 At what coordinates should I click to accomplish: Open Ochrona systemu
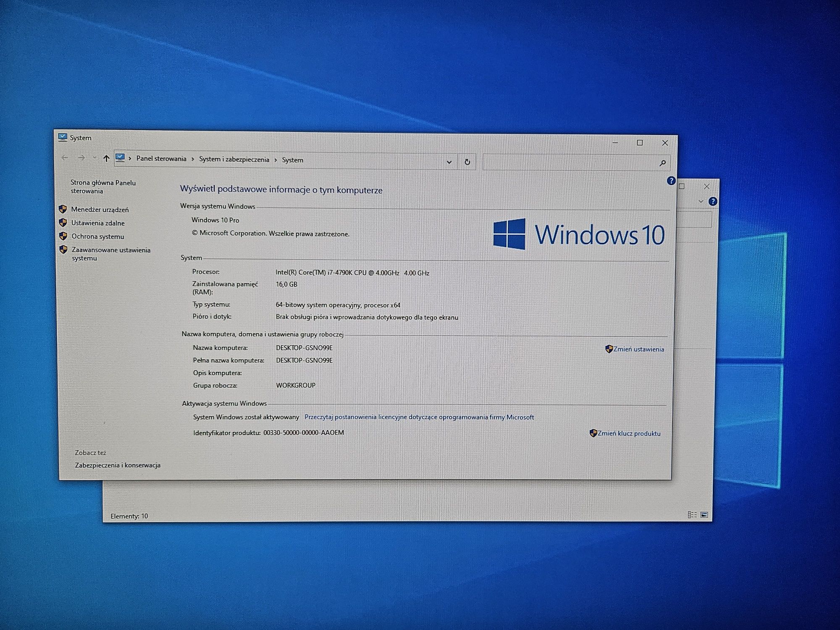(x=97, y=236)
